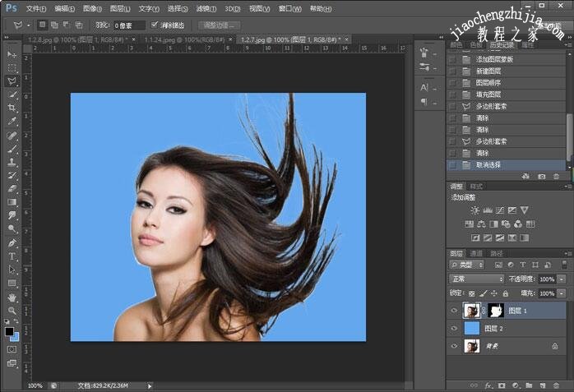
Task: Select the Crop tool in toolbox
Action: point(12,108)
